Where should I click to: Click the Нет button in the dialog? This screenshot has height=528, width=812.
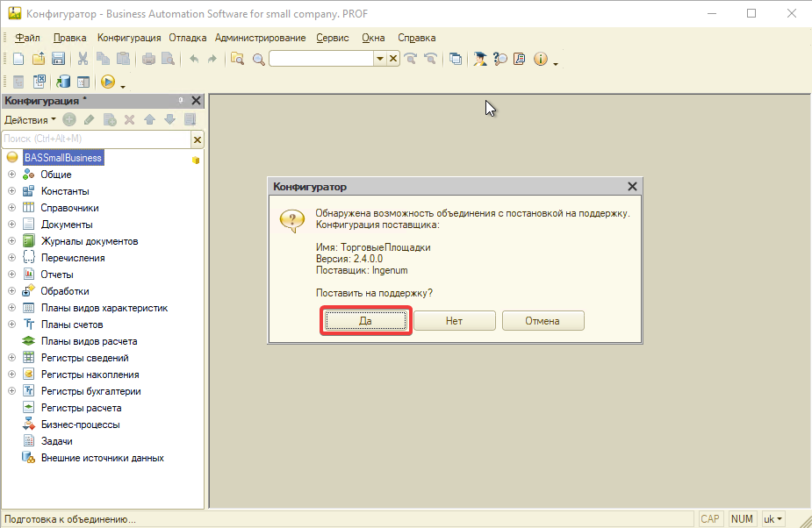pos(454,321)
